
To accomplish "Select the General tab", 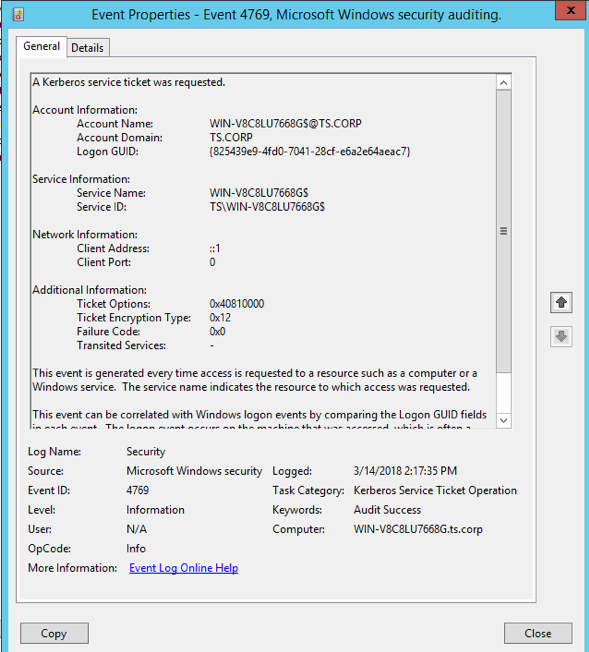I will (42, 46).
